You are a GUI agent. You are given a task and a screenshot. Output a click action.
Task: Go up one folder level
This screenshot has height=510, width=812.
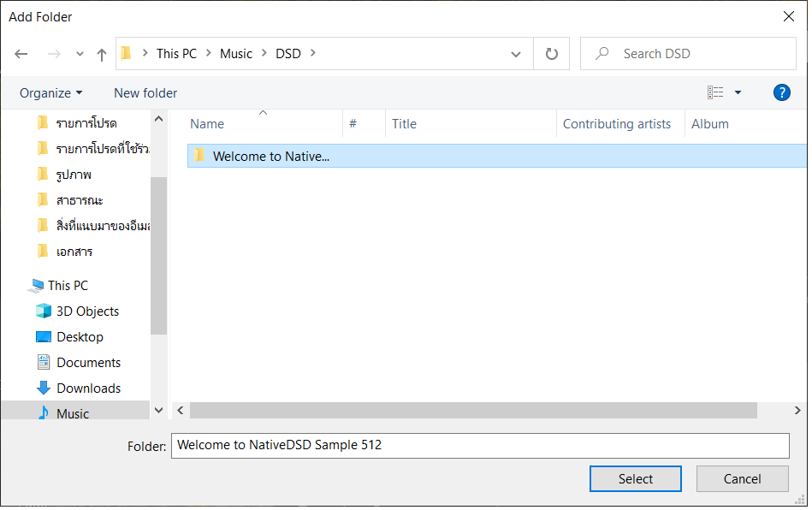[102, 54]
